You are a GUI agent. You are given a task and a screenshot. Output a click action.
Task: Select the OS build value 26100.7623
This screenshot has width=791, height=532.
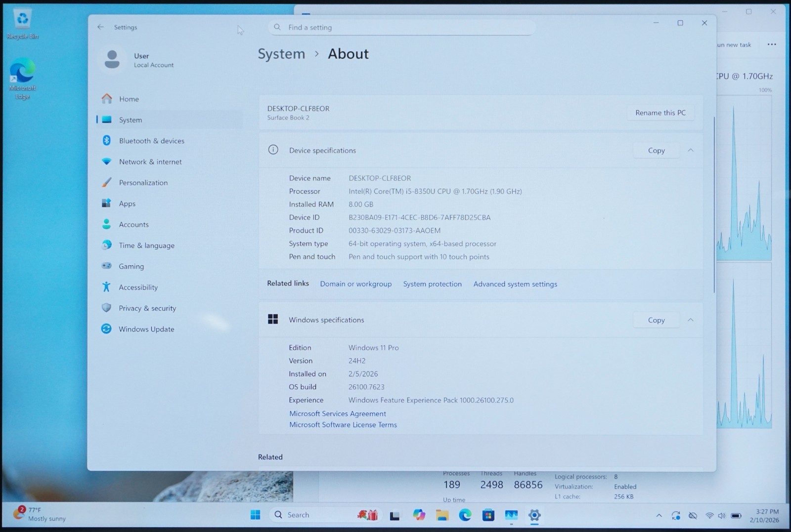pyautogui.click(x=366, y=387)
